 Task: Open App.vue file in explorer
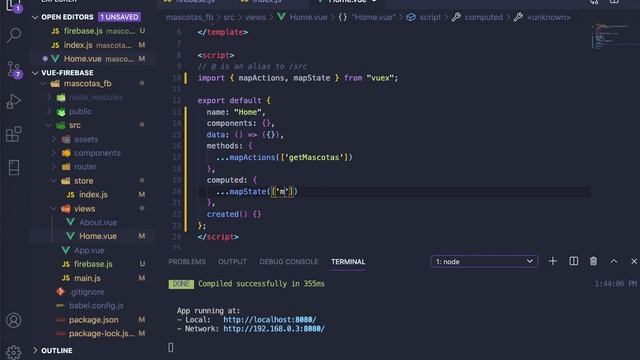[89, 250]
